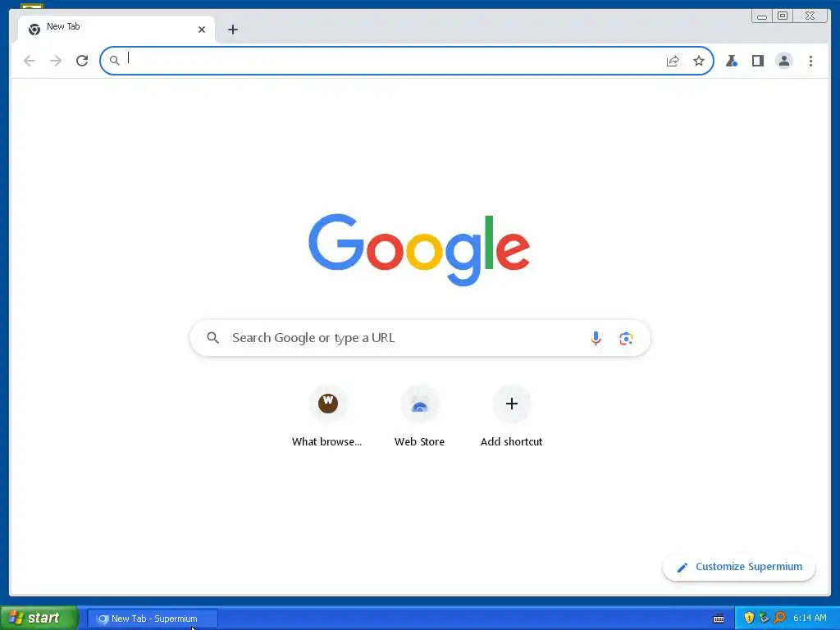The width and height of the screenshot is (840, 630).
Task: Click the network connection tray icon
Action: point(764,618)
